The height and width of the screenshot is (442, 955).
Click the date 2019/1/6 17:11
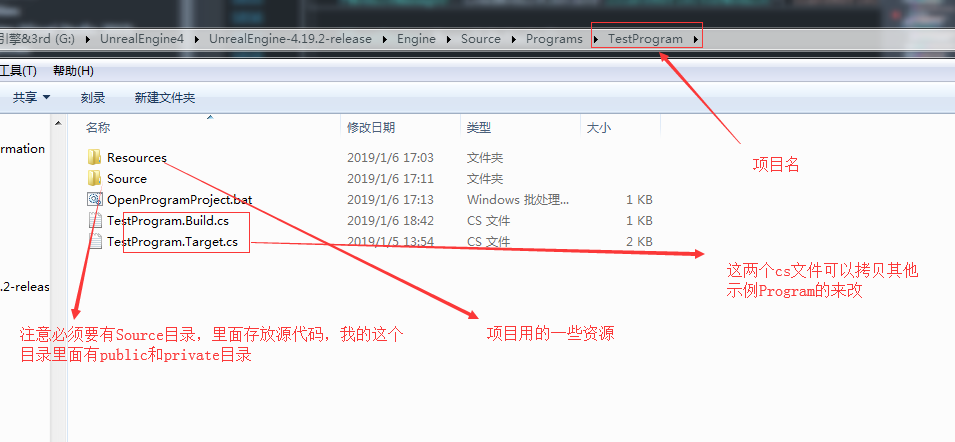click(390, 178)
